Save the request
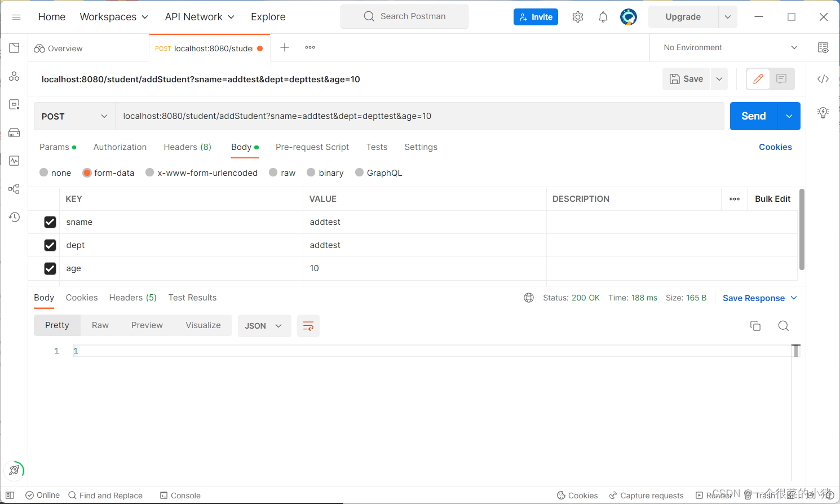The height and width of the screenshot is (504, 840). click(686, 79)
